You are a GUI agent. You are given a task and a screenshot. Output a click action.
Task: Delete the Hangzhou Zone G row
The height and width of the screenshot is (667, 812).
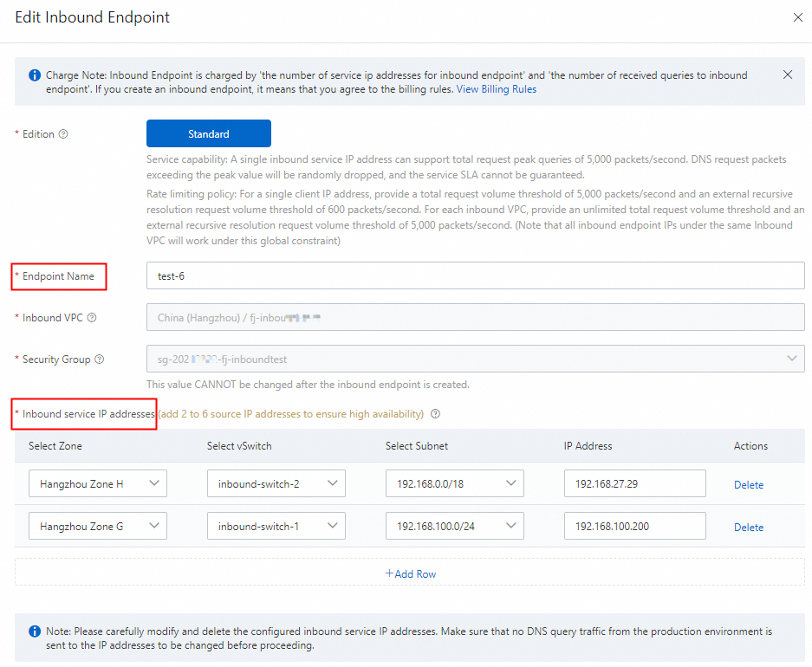(x=748, y=528)
